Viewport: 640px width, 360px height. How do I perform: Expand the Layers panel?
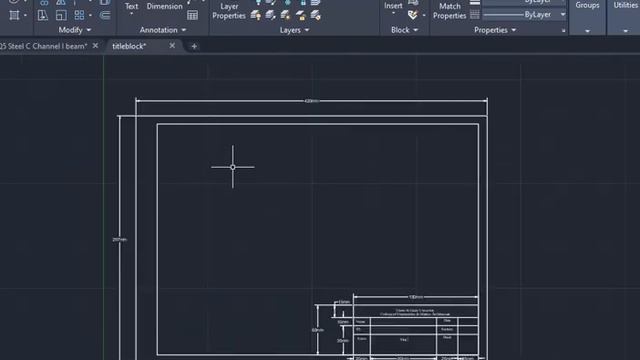(x=294, y=30)
